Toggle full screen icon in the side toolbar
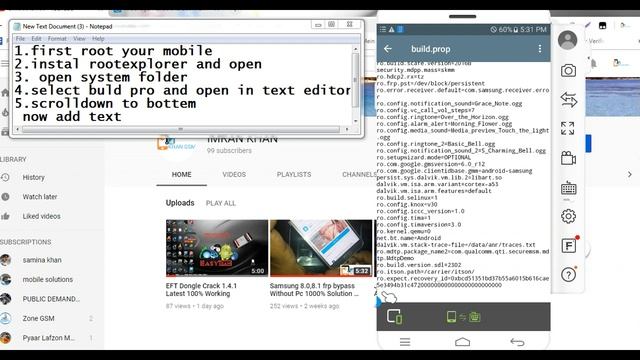The width and height of the screenshot is (640, 360). point(568,128)
